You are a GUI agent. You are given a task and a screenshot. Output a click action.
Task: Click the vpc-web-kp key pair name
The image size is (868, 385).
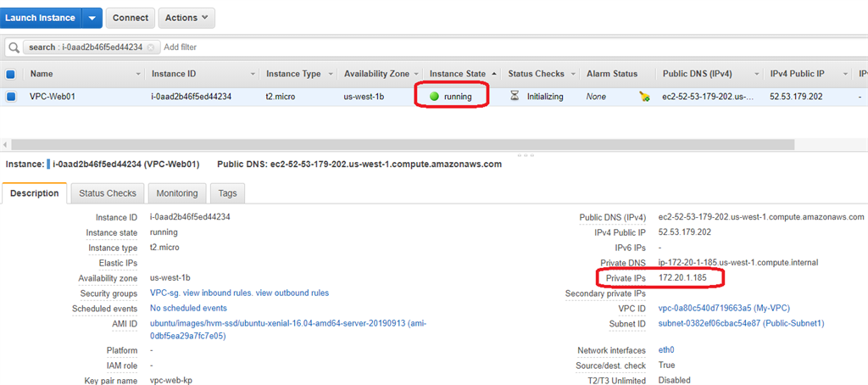(x=171, y=381)
